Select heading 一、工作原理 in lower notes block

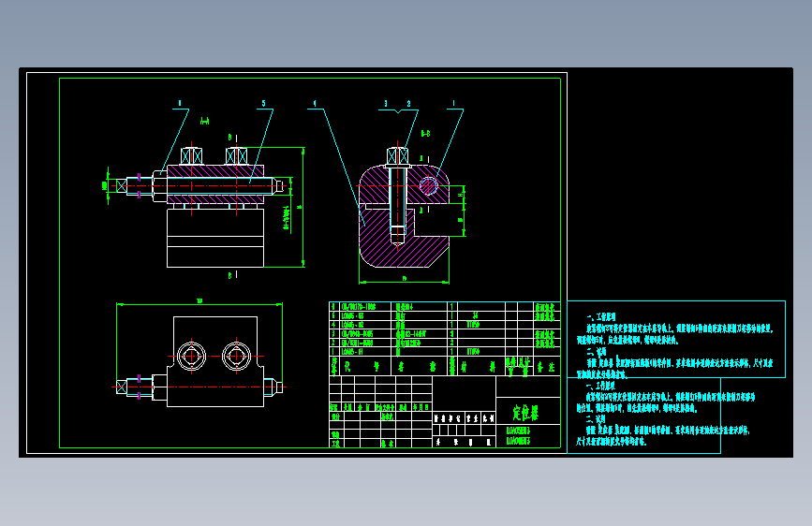coord(600,386)
